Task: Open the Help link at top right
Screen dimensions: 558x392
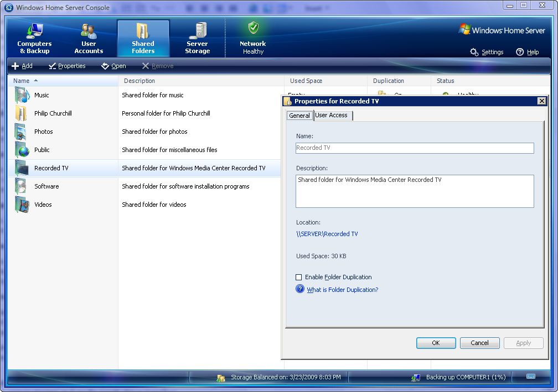Action: 528,52
